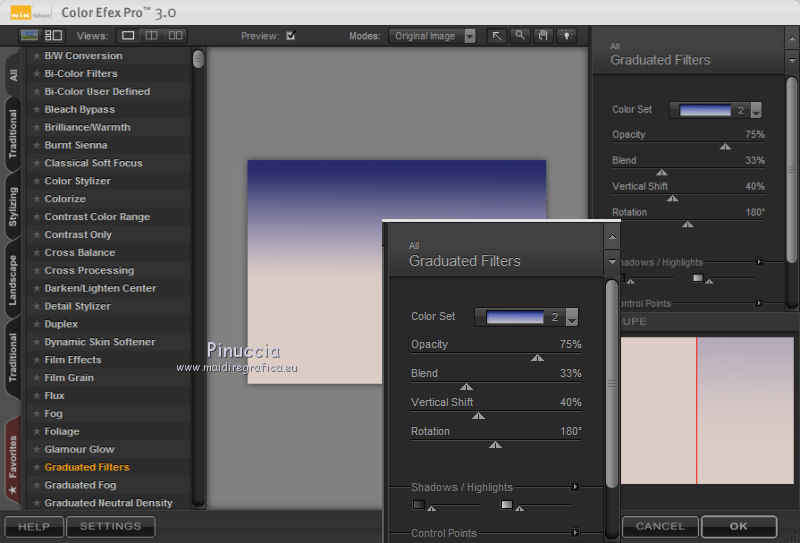Toggle favorite star for Colorize
Screen dimensions: 800x543
pyautogui.click(x=37, y=199)
